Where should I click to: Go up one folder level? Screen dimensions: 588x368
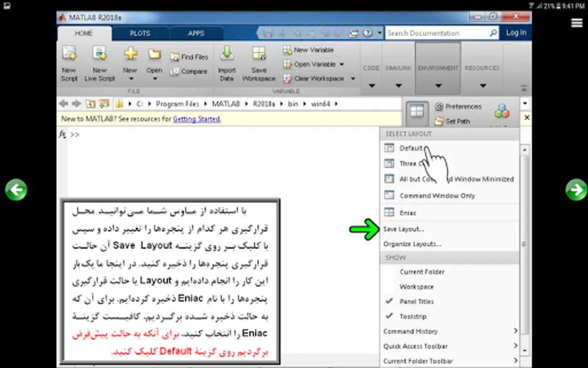(90, 104)
